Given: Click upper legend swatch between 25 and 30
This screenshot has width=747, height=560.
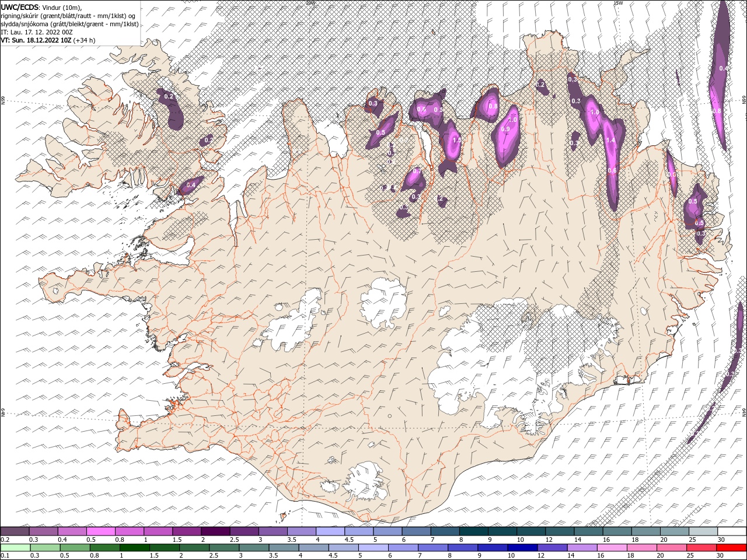Looking at the screenshot, I should coord(703,531).
